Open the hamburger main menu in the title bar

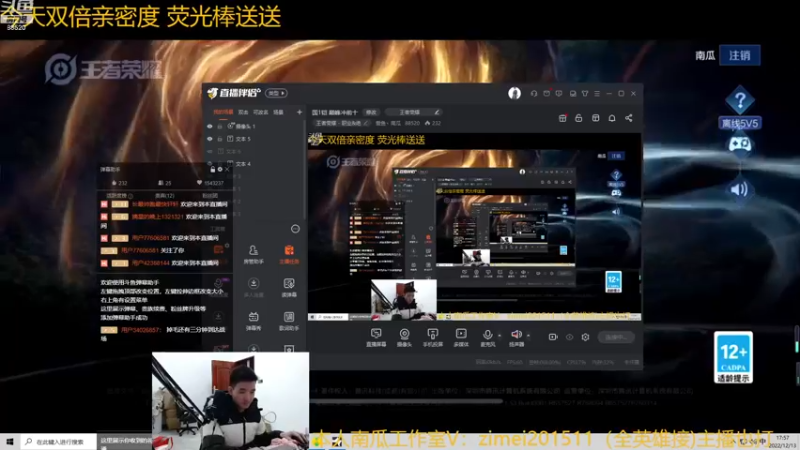[x=597, y=93]
